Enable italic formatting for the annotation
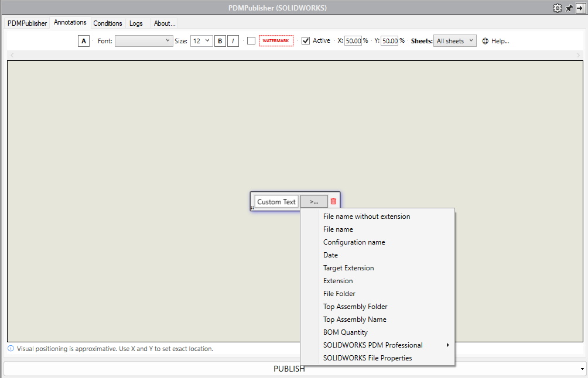 pos(233,40)
